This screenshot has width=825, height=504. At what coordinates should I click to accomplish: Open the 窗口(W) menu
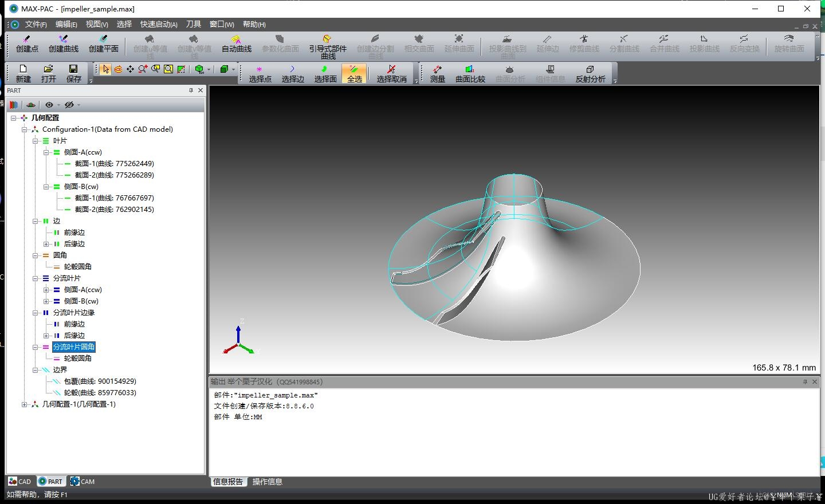222,24
